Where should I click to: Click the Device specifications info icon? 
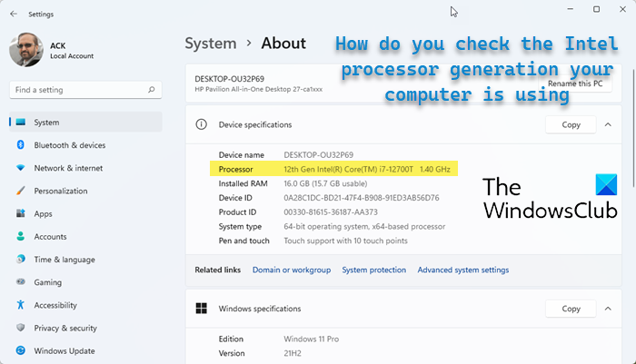click(x=201, y=124)
